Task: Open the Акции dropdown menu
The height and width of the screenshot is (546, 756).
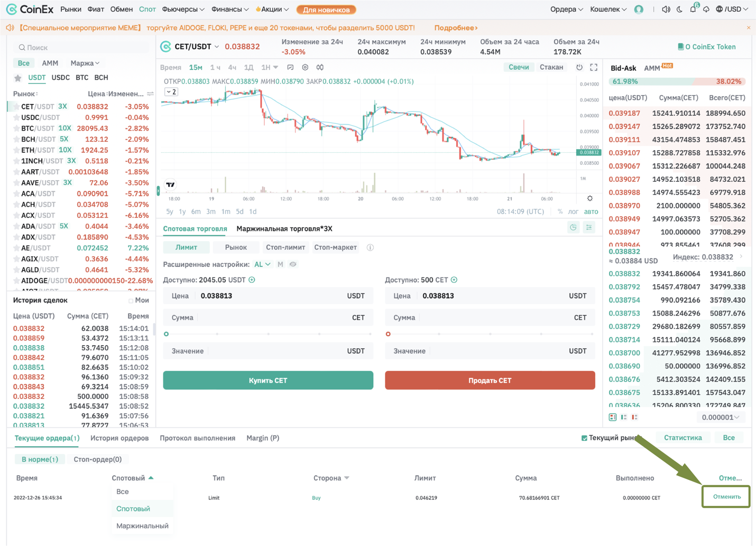Action: [x=272, y=9]
